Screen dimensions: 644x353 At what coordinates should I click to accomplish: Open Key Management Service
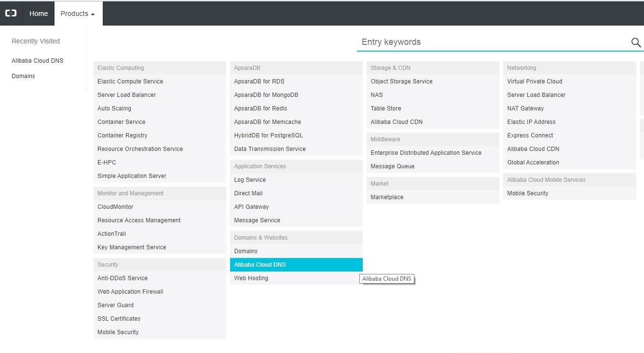[x=160, y=247]
